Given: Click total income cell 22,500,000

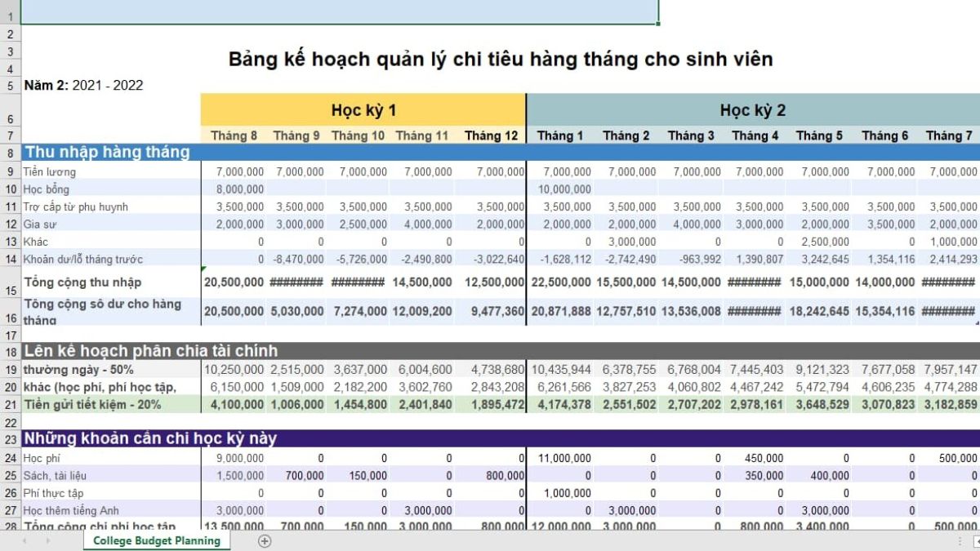Looking at the screenshot, I should pyautogui.click(x=560, y=282).
